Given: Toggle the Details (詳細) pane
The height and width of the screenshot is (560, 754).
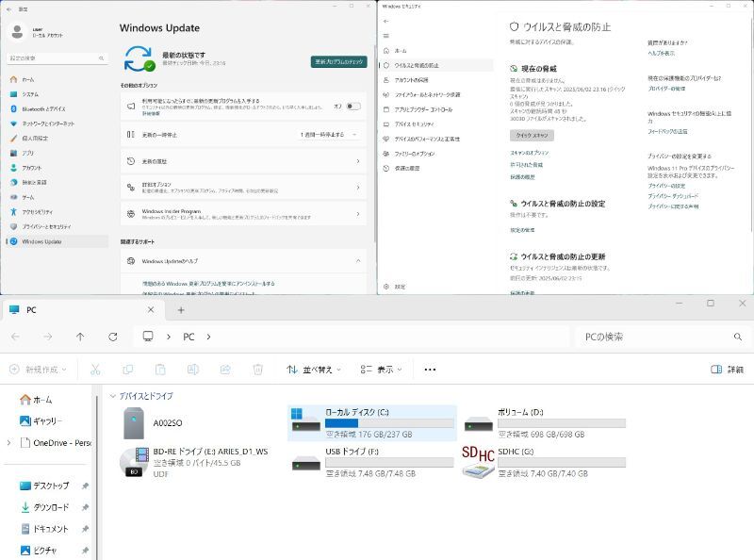Looking at the screenshot, I should pyautogui.click(x=727, y=370).
